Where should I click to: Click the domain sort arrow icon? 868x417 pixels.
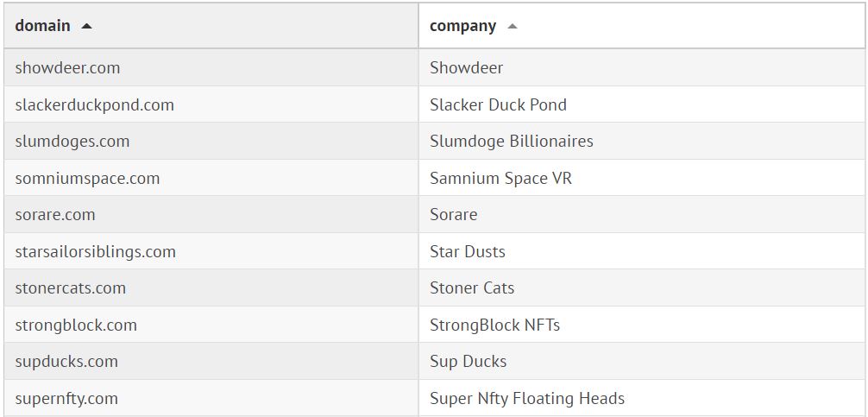coord(86,26)
